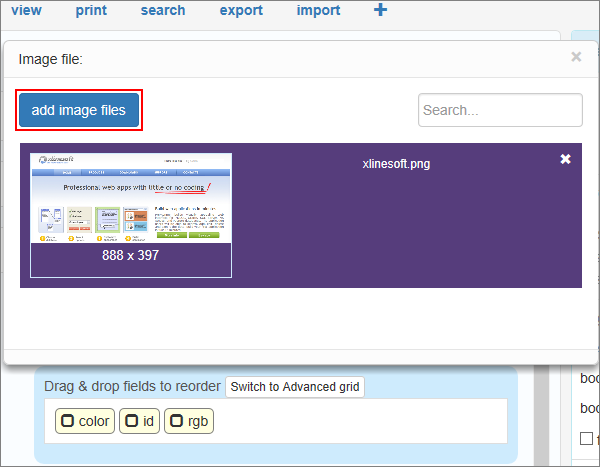Open the print menu
Image resolution: width=600 pixels, height=467 pixels.
click(x=91, y=11)
